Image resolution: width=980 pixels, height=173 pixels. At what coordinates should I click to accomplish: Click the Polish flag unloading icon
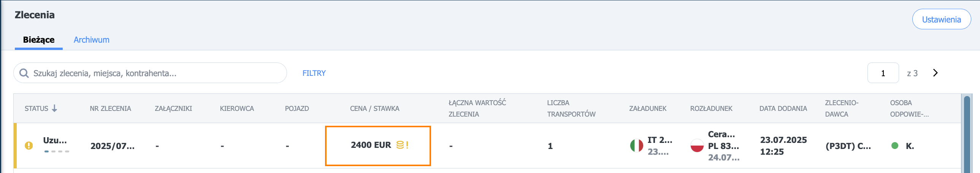click(x=697, y=146)
